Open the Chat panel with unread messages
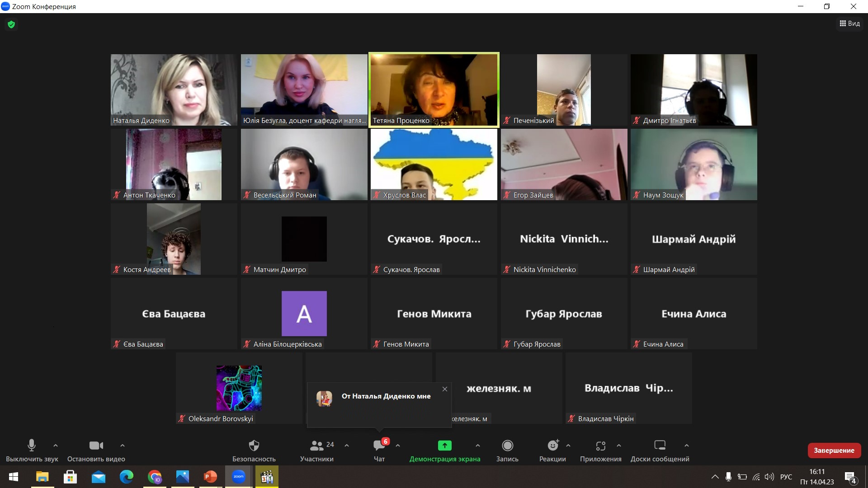868x488 pixels. click(379, 446)
